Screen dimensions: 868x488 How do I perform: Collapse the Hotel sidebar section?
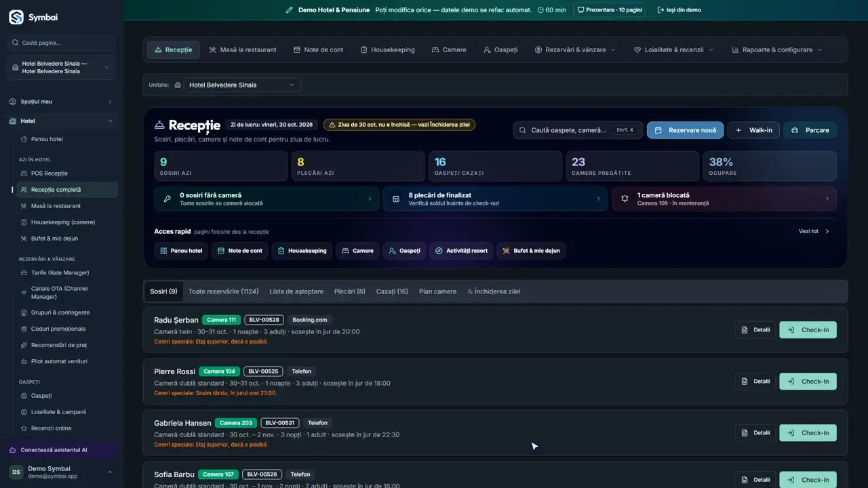[61, 121]
